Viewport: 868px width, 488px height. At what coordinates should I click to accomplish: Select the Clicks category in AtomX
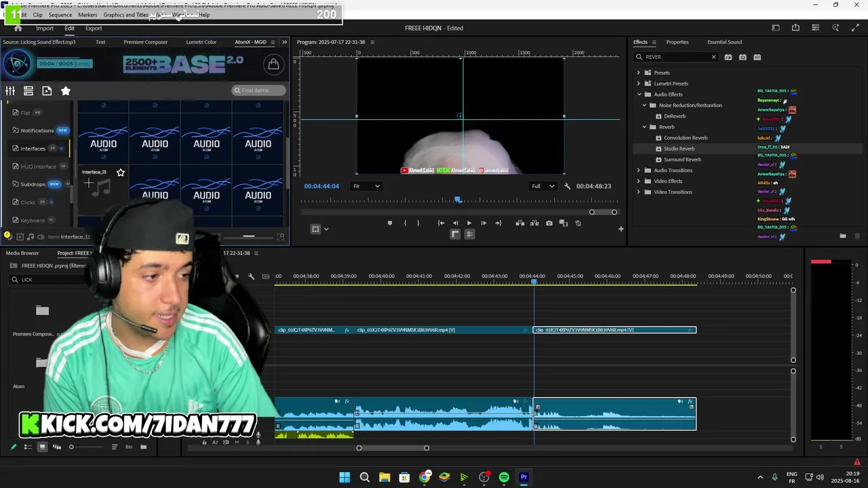28,202
